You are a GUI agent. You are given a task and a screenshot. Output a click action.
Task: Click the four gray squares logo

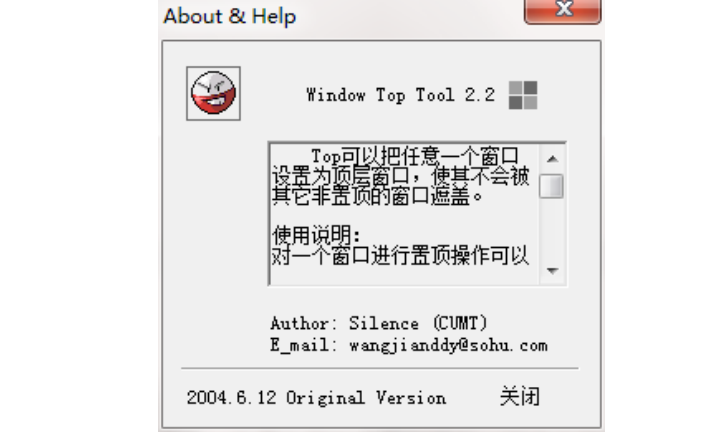(x=523, y=95)
